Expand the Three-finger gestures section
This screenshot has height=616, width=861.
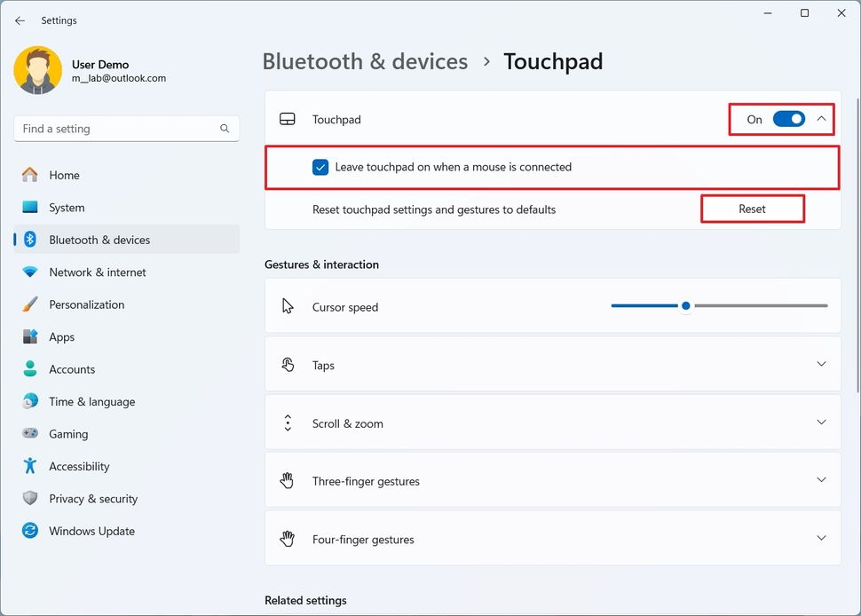(x=821, y=479)
